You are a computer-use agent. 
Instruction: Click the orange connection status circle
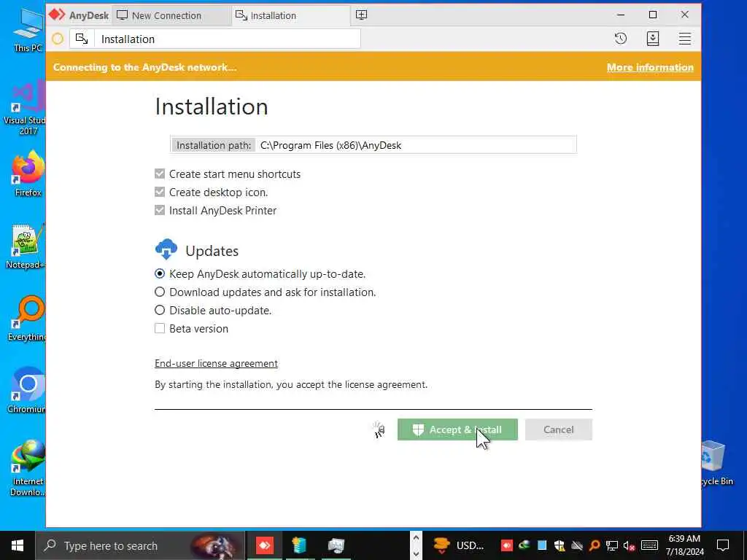[58, 39]
